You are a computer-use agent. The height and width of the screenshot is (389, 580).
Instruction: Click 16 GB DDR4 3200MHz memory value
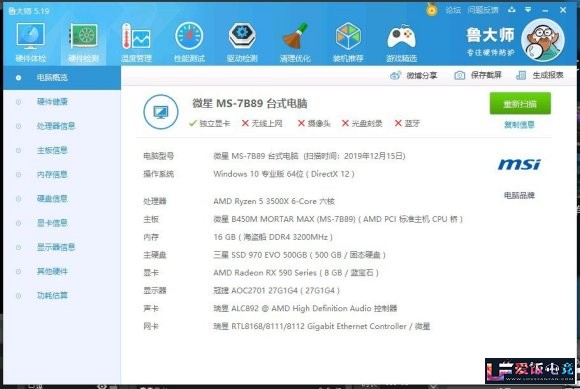(x=273, y=237)
